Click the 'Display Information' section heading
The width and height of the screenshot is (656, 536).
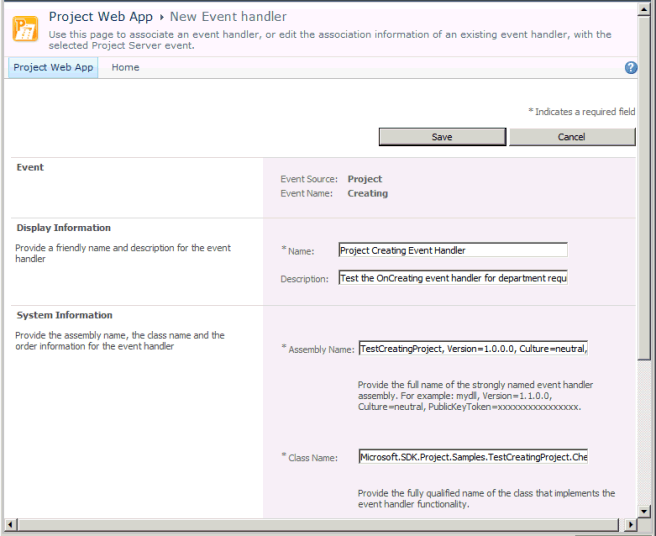click(x=64, y=228)
